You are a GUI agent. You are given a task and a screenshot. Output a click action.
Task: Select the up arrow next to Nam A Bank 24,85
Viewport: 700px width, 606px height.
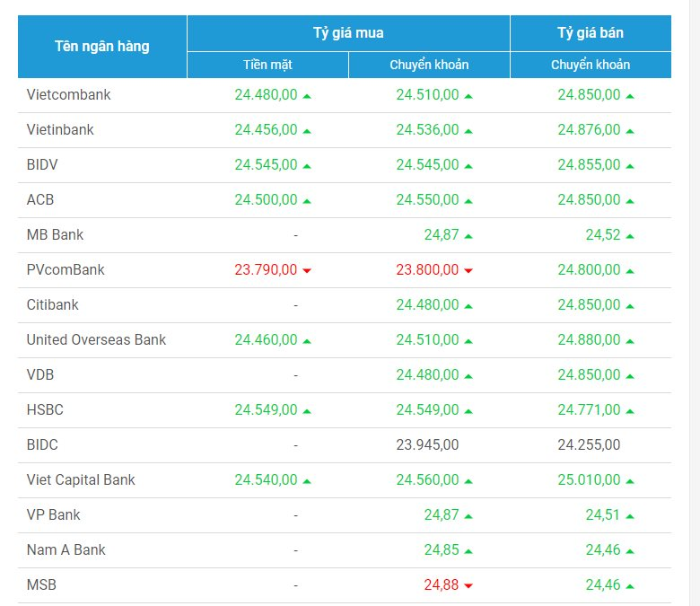click(468, 550)
